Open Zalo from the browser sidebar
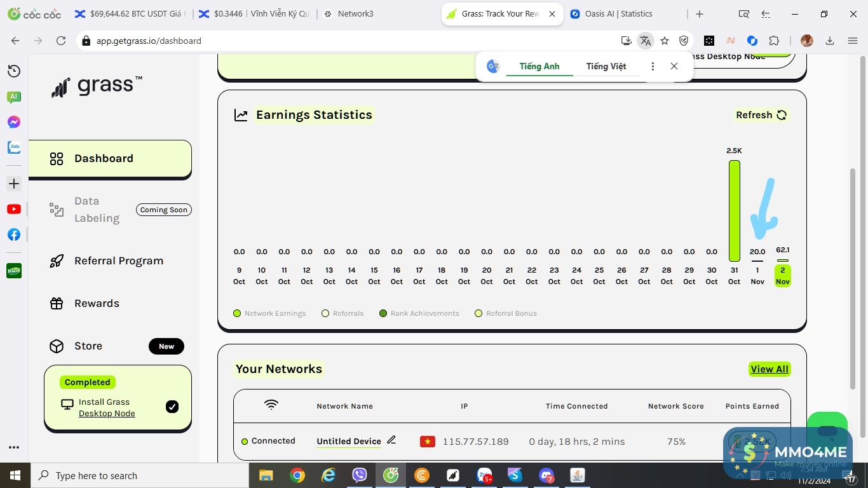868x488 pixels. click(14, 147)
